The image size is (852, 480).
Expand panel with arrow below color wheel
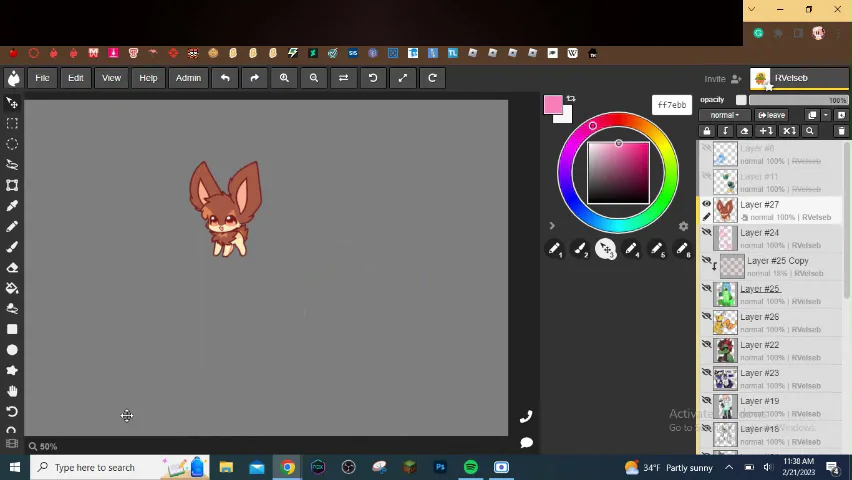(551, 226)
